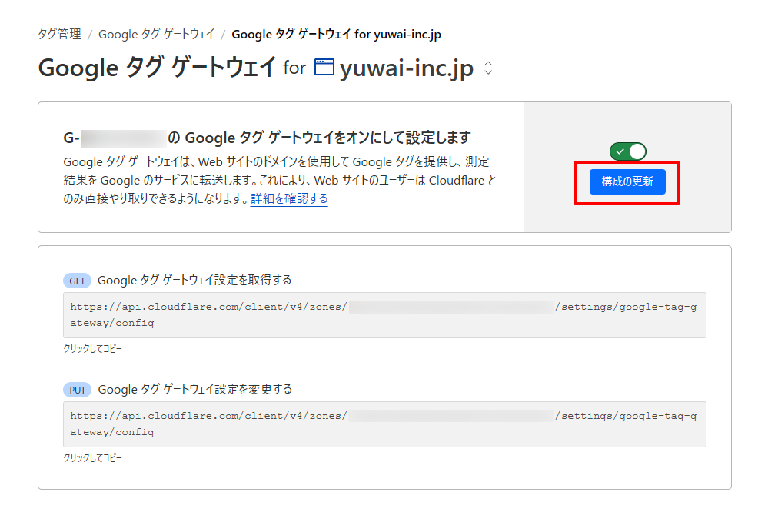
Task: Go to タグ管理 breadcrumb
Action: tap(60, 35)
